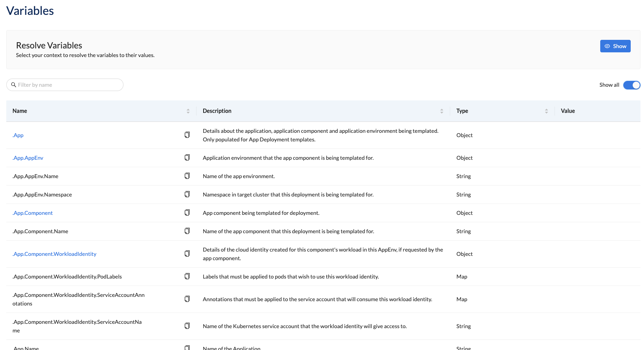This screenshot has height=350, width=644.
Task: Click the Map type of PodLabels row
Action: [462, 277]
